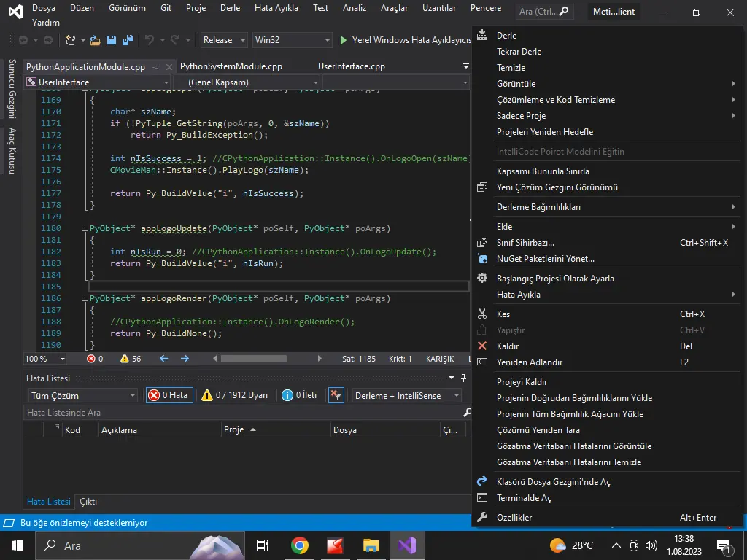
Task: Click Özellikler in the context menu
Action: click(514, 518)
